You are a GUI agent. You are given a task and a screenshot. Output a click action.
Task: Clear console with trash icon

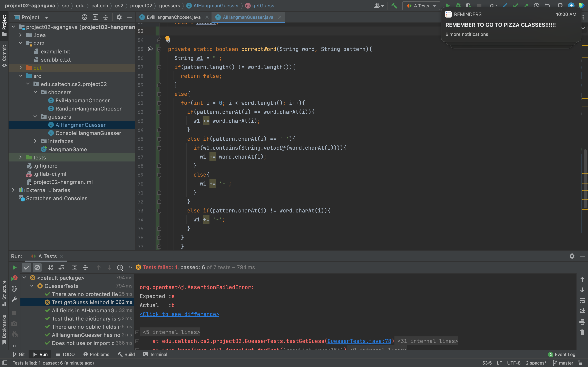coord(582,332)
